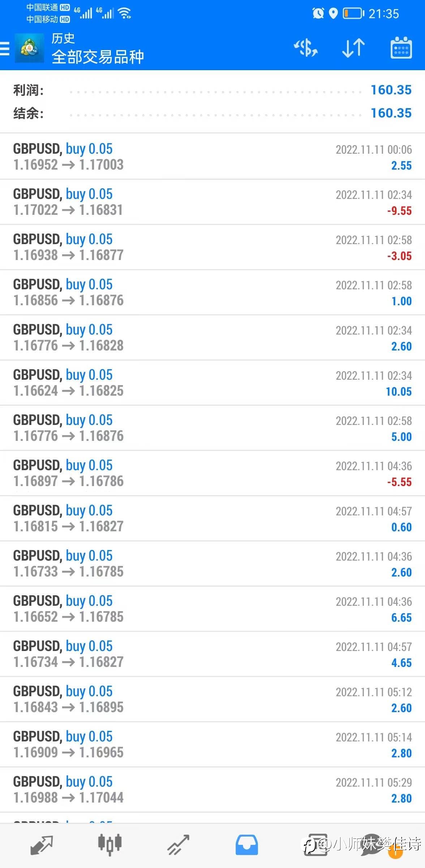The width and height of the screenshot is (425, 868).
Task: Open the GBPUSD trade closed at 05:29
Action: point(212,790)
